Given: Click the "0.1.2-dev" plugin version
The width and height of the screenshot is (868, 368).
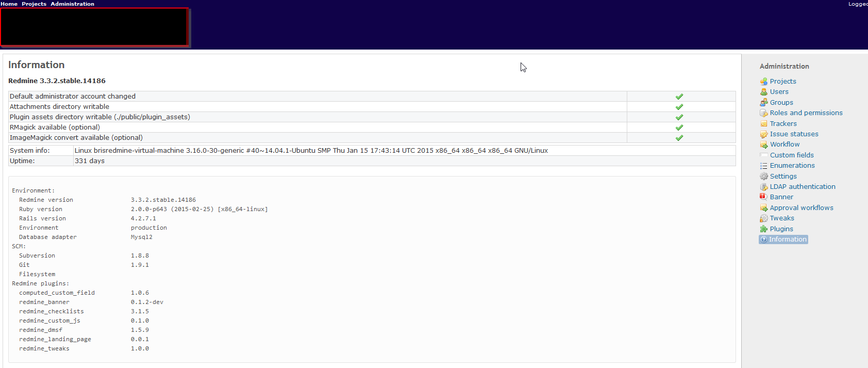Looking at the screenshot, I should 147,302.
